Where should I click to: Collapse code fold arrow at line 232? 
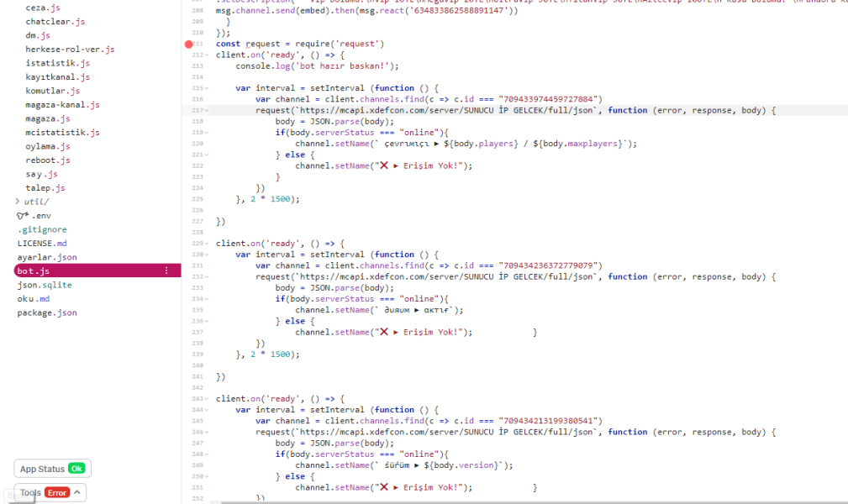[207, 277]
